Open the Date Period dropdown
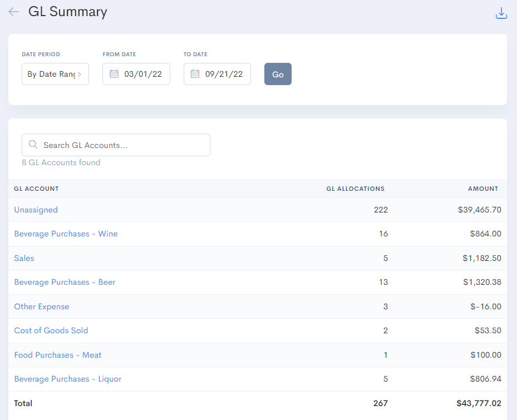Screen dimensions: 517x420 (x=55, y=74)
